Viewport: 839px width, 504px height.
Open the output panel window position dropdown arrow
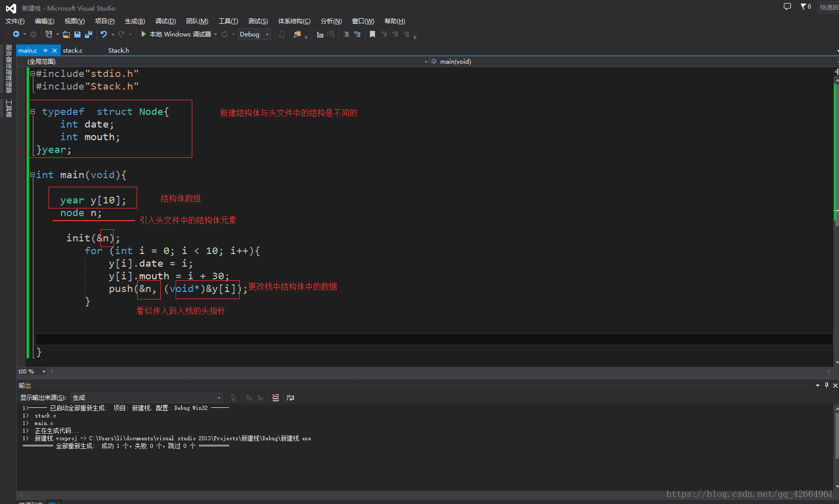(x=818, y=386)
